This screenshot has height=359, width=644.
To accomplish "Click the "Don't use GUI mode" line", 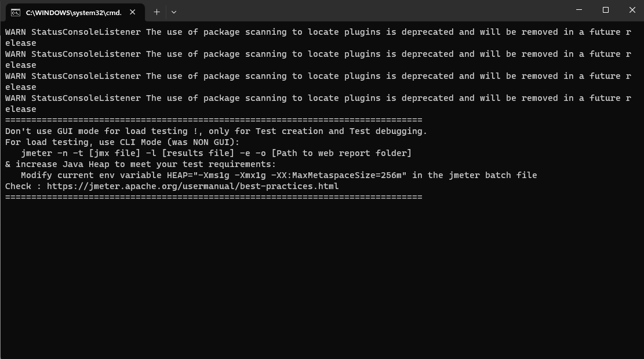I will [x=216, y=131].
